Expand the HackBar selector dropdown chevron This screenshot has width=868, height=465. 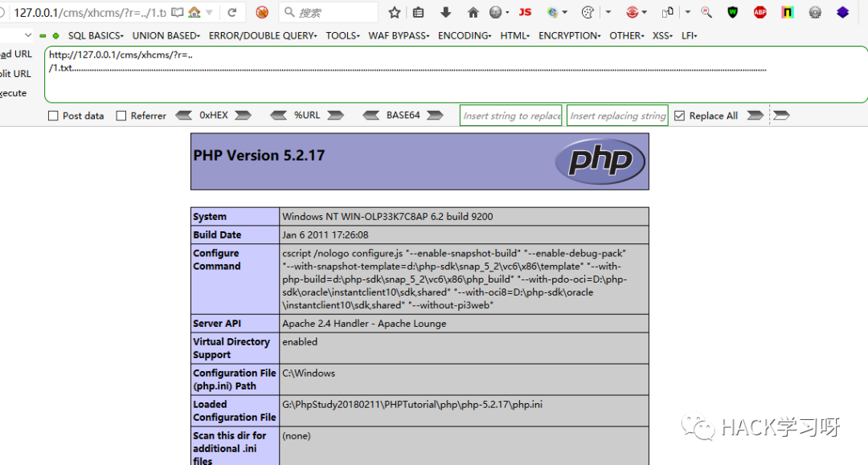tap(27, 35)
